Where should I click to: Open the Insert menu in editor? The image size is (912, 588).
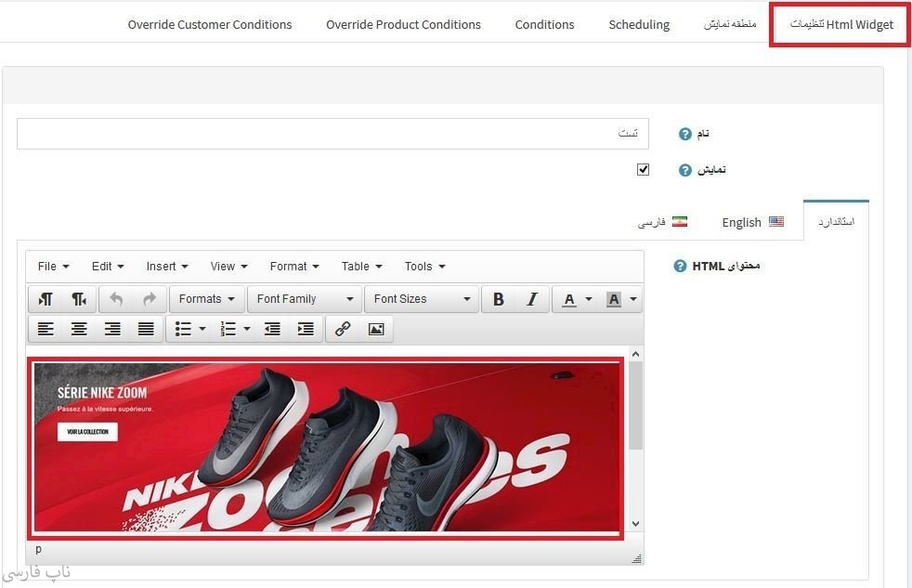click(x=166, y=267)
